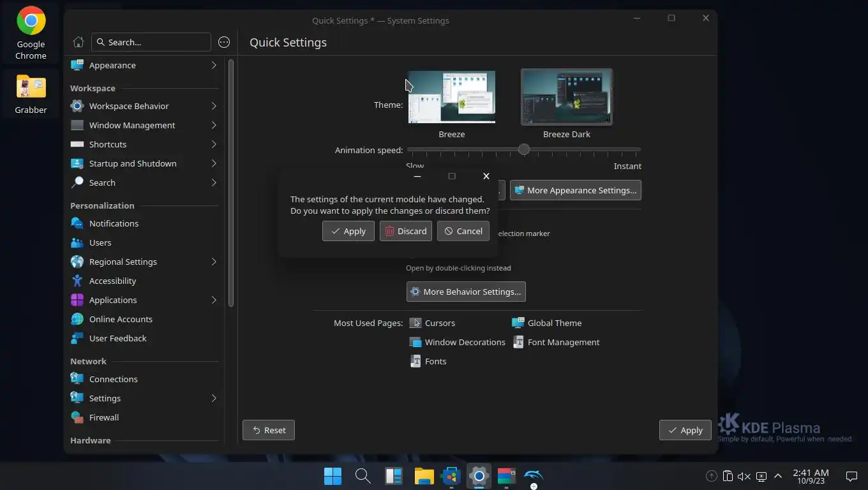Cancel the settings changed dialog
Viewport: 868px width, 490px height.
tap(463, 231)
